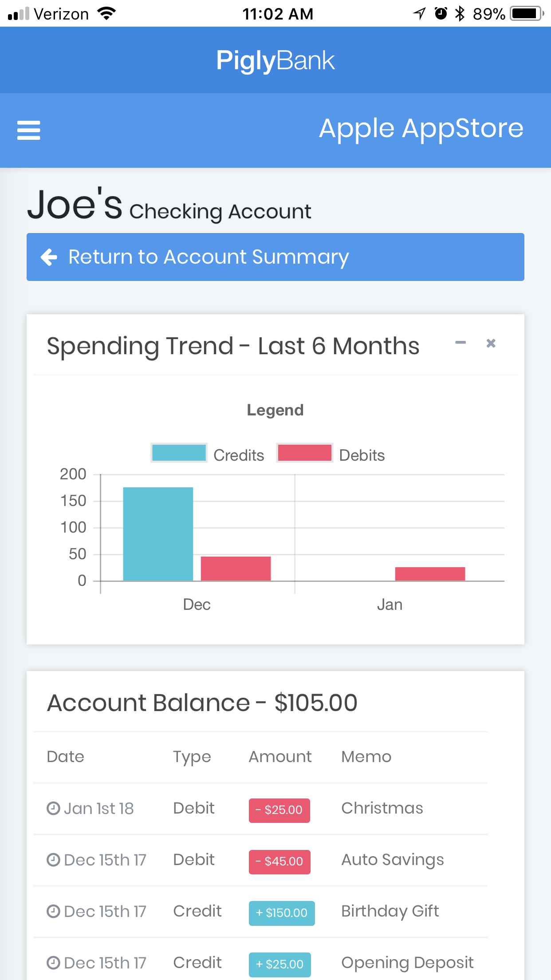Collapse the Spending Trend panel

click(460, 343)
